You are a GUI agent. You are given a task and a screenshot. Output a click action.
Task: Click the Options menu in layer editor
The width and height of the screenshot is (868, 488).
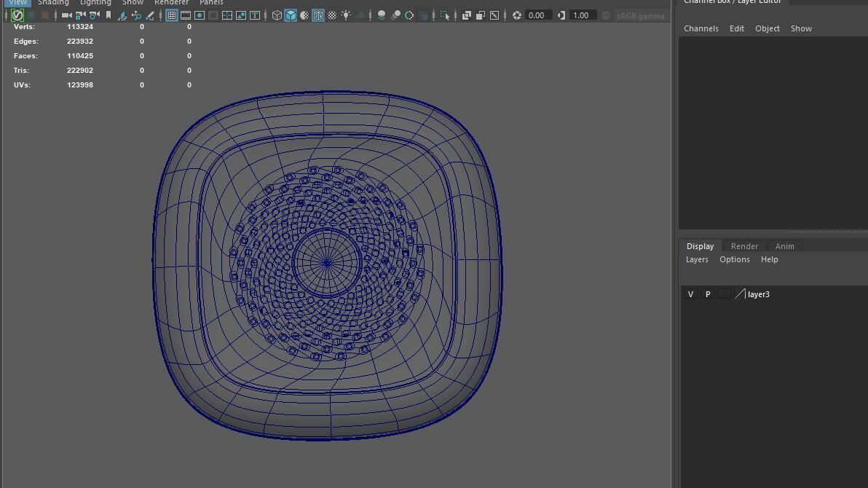point(734,259)
